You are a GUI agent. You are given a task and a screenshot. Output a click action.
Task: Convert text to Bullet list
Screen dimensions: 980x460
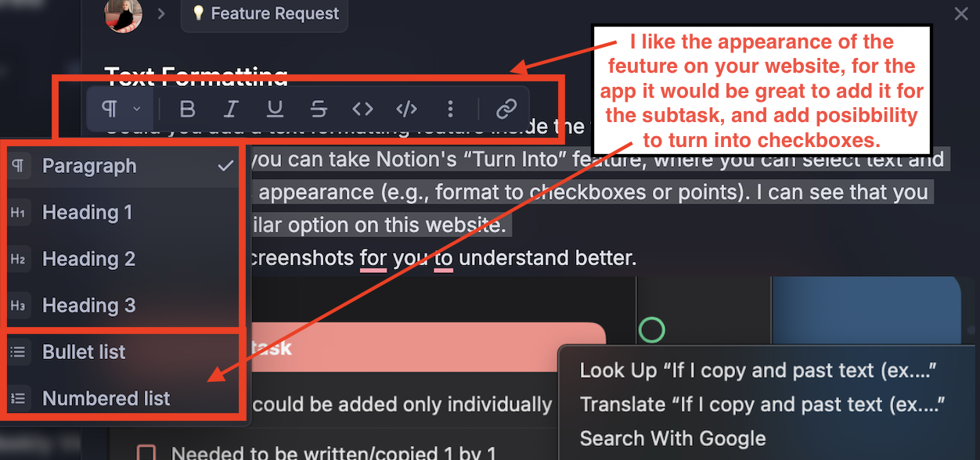[x=121, y=352]
